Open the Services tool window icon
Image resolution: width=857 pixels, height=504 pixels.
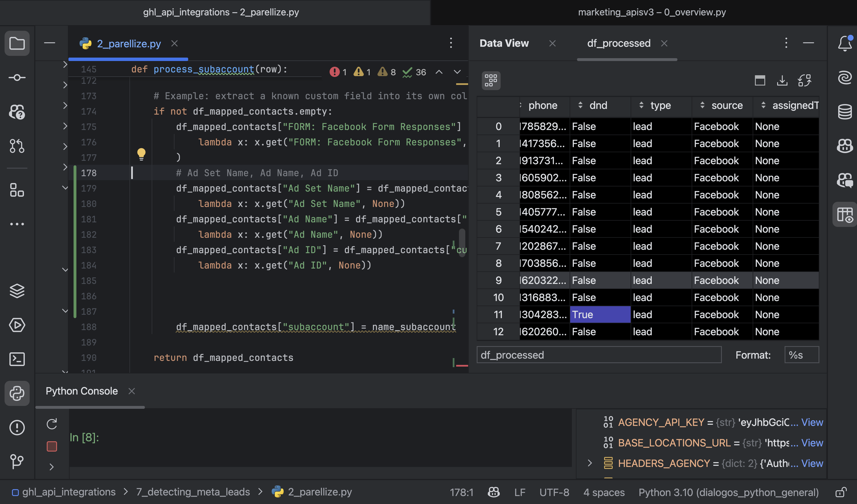(17, 325)
